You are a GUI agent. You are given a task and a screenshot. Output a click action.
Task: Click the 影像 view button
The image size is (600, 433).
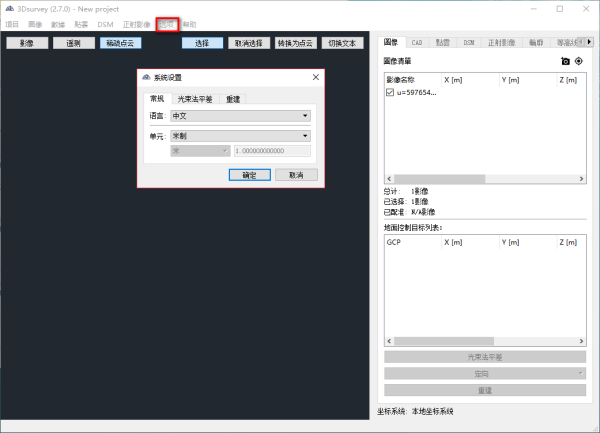[27, 43]
